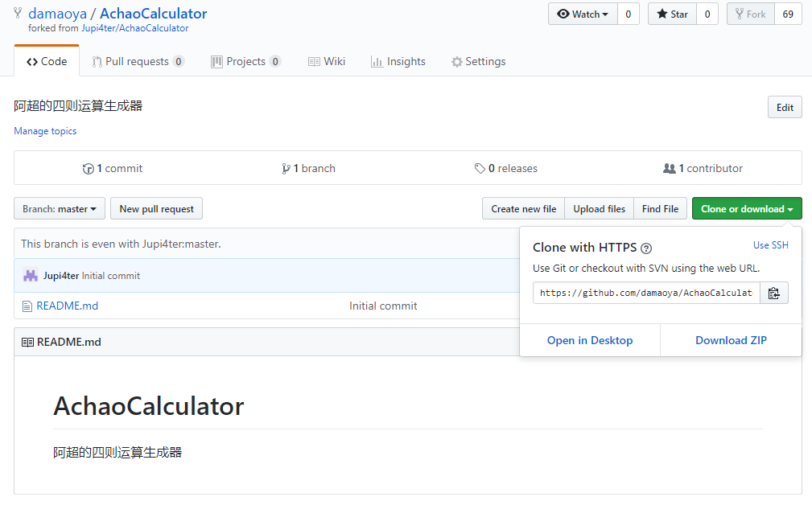
Task: Click the Manage topics link
Action: (45, 131)
